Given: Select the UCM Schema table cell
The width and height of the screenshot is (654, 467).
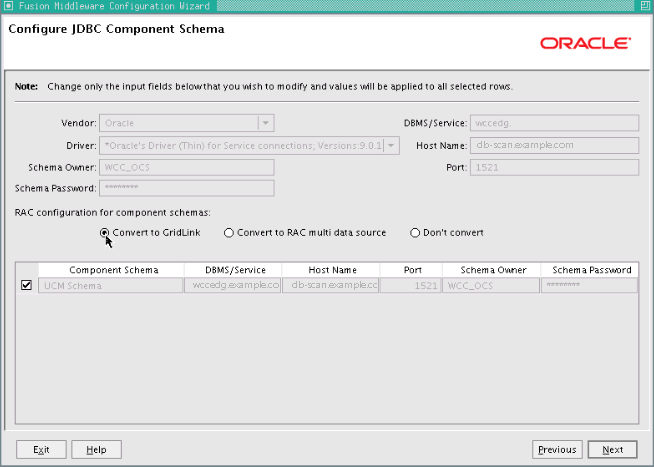Looking at the screenshot, I should (x=111, y=285).
